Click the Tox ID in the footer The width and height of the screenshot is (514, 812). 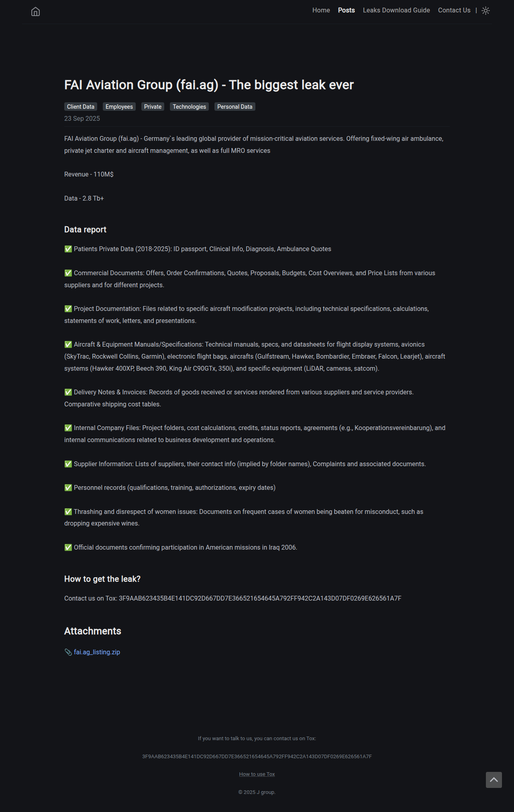[257, 757]
